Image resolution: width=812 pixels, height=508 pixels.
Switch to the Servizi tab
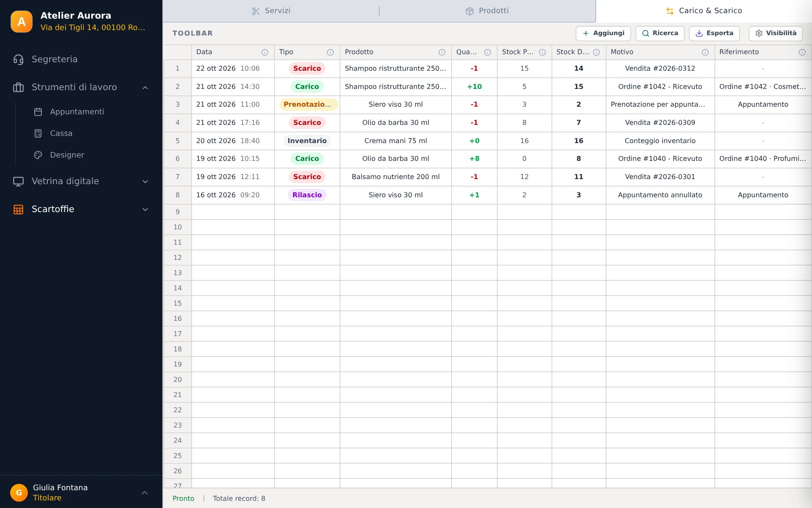271,11
